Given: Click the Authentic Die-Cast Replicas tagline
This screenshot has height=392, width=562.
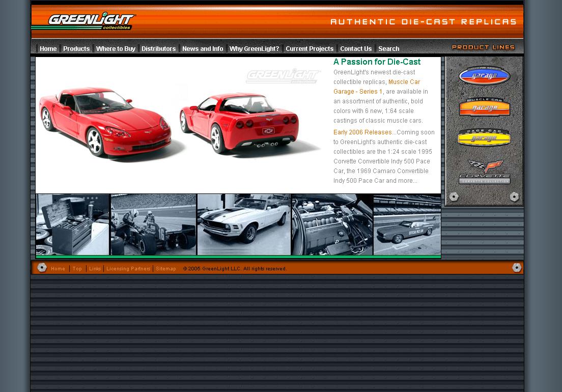Looking at the screenshot, I should point(424,22).
